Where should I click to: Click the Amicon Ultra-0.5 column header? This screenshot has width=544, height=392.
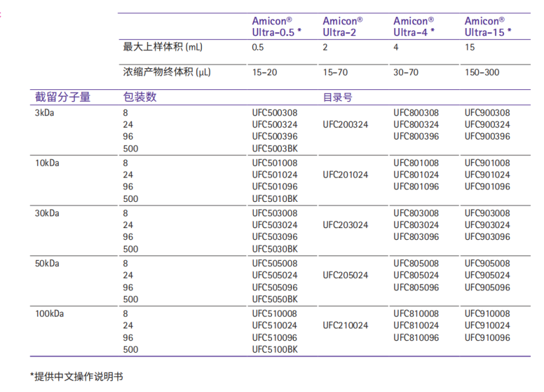coord(277,26)
